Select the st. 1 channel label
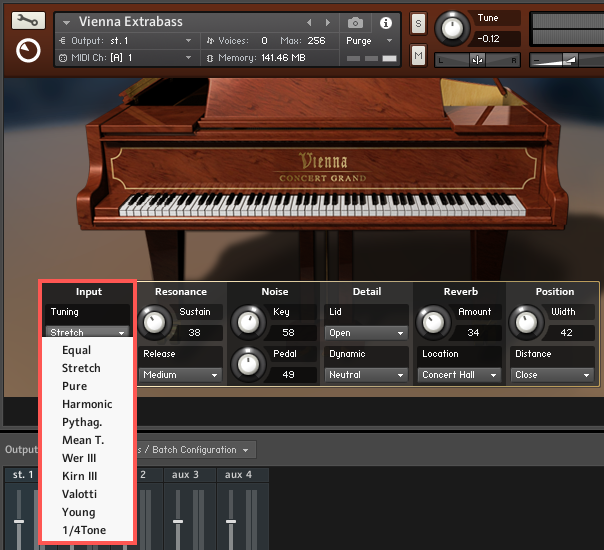Image resolution: width=604 pixels, height=550 pixels. click(x=22, y=475)
